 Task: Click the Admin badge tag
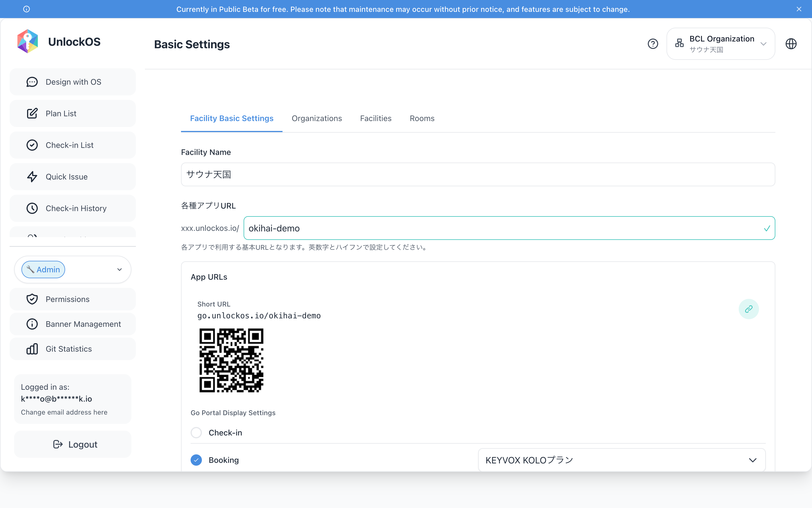pos(43,270)
